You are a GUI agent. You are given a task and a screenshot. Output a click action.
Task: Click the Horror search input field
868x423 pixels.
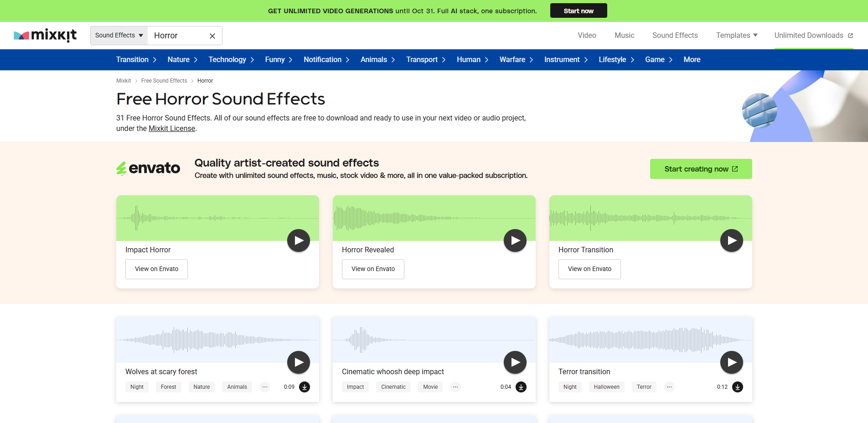coord(178,36)
